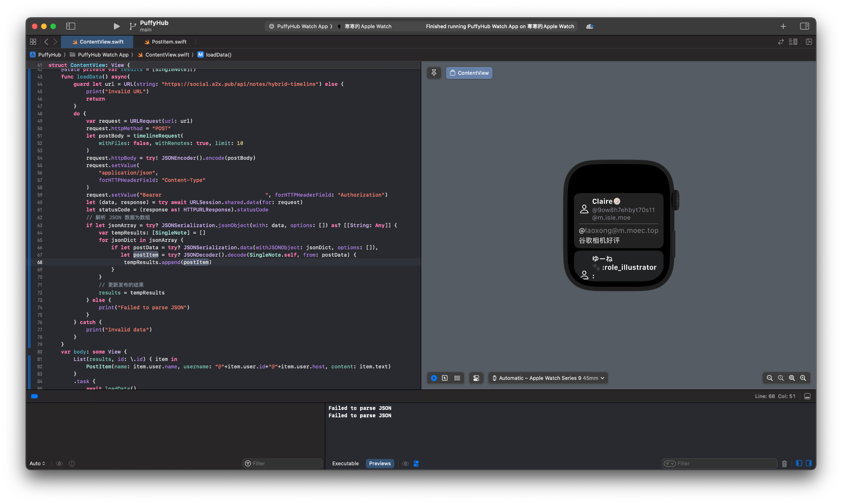
Task: Click the Run play button in toolbar
Action: click(x=116, y=26)
